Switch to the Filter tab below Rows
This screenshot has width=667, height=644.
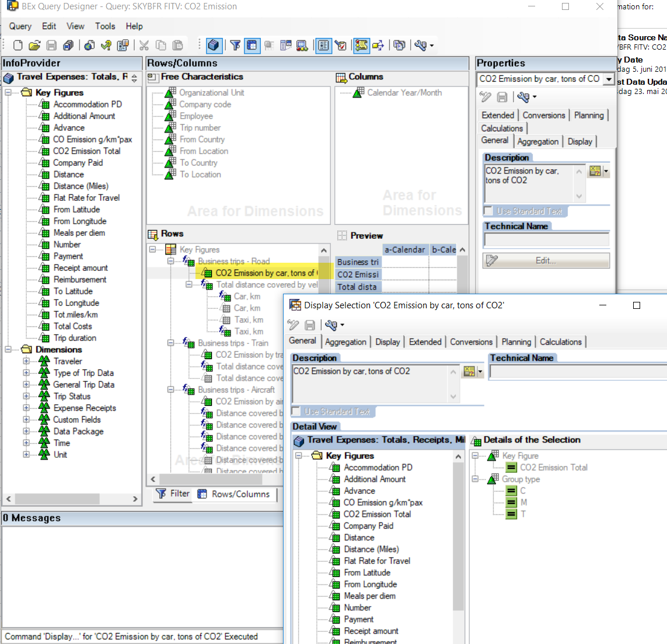pos(172,494)
